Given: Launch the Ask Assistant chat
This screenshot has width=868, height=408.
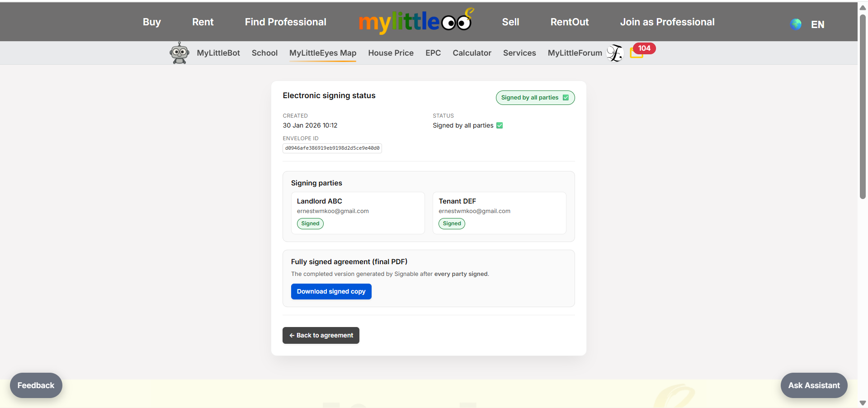Looking at the screenshot, I should 814,385.
